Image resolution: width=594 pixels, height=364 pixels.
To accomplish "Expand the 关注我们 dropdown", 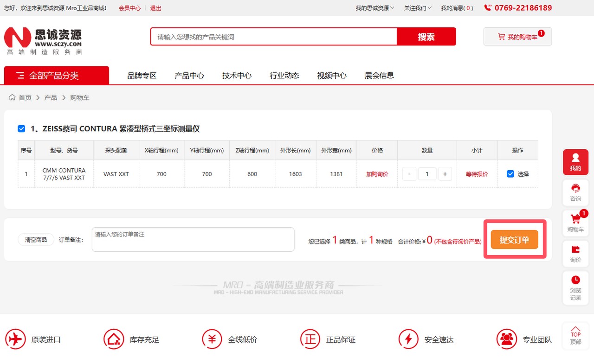I will pyautogui.click(x=417, y=8).
